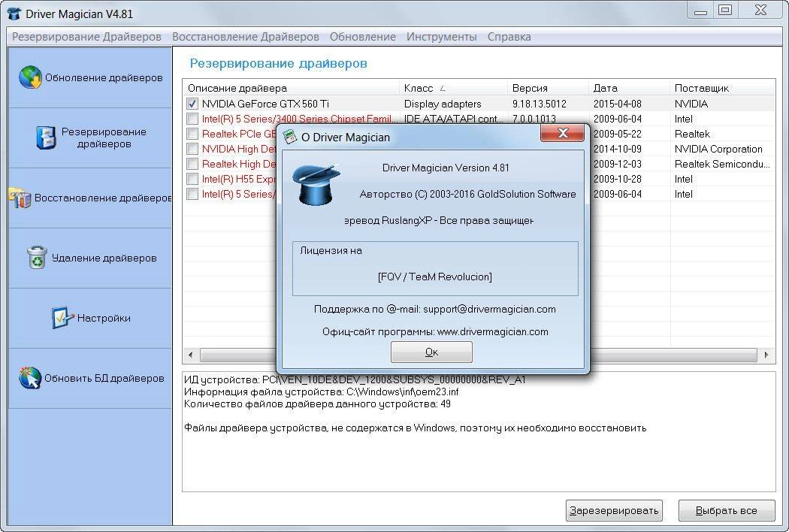The width and height of the screenshot is (789, 532).
Task: Sort by the Дата column header
Action: click(629, 88)
